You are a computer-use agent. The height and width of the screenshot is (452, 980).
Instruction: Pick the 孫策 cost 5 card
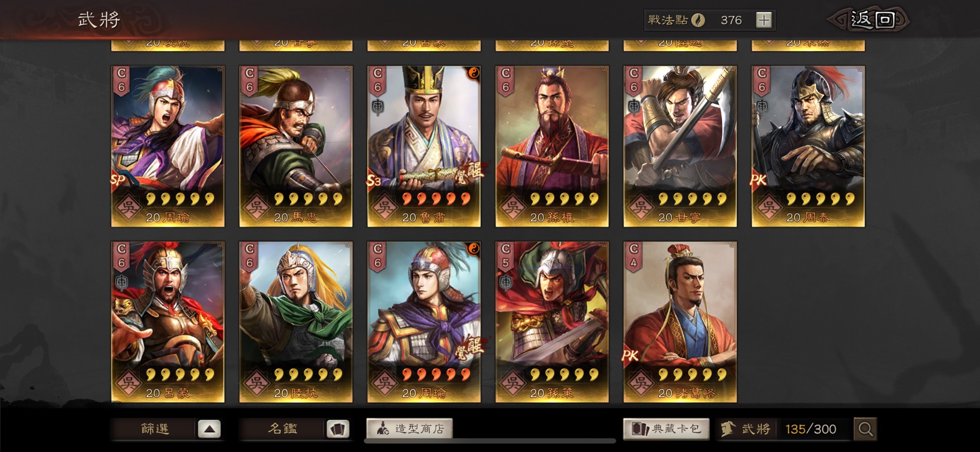pyautogui.click(x=552, y=322)
